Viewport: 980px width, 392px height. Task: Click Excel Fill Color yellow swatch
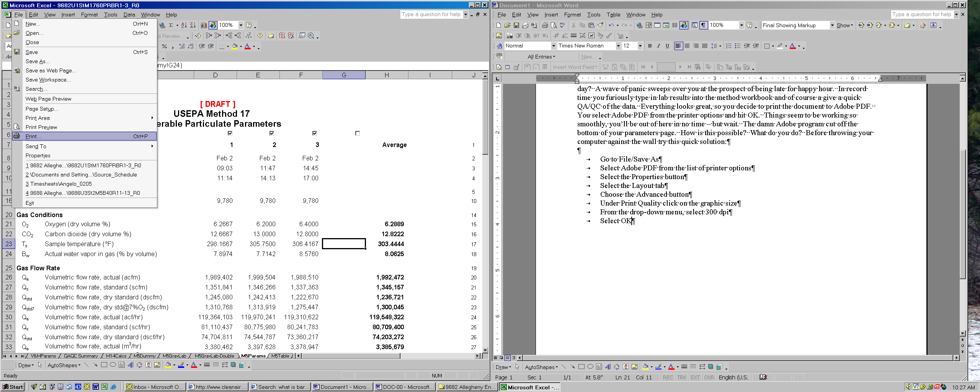coord(235,46)
